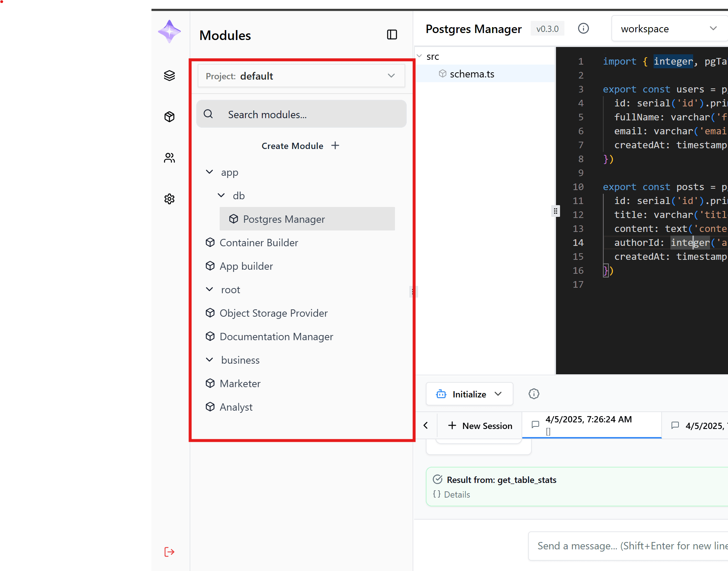
Task: Collapse the src folder in file tree
Action: tap(419, 56)
